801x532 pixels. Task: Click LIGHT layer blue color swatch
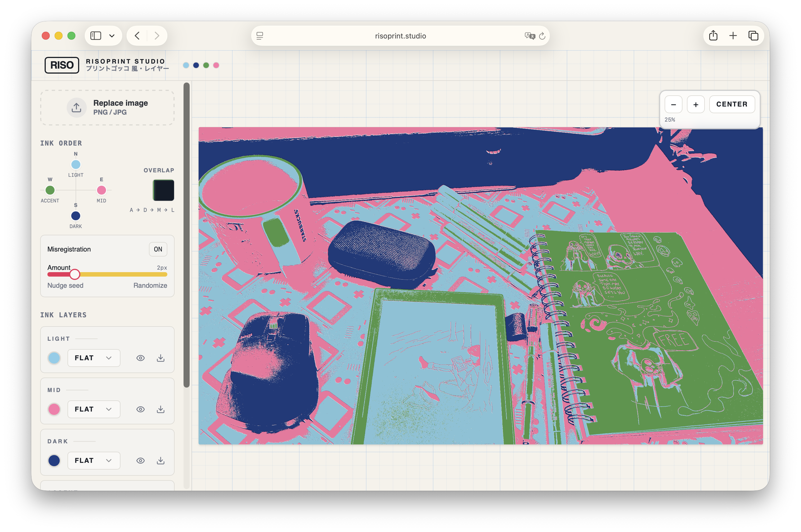click(x=54, y=358)
